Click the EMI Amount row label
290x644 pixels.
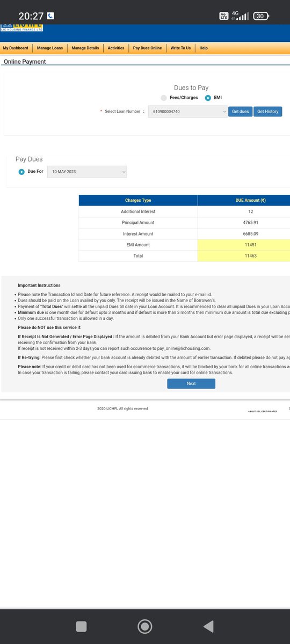pyautogui.click(x=138, y=245)
